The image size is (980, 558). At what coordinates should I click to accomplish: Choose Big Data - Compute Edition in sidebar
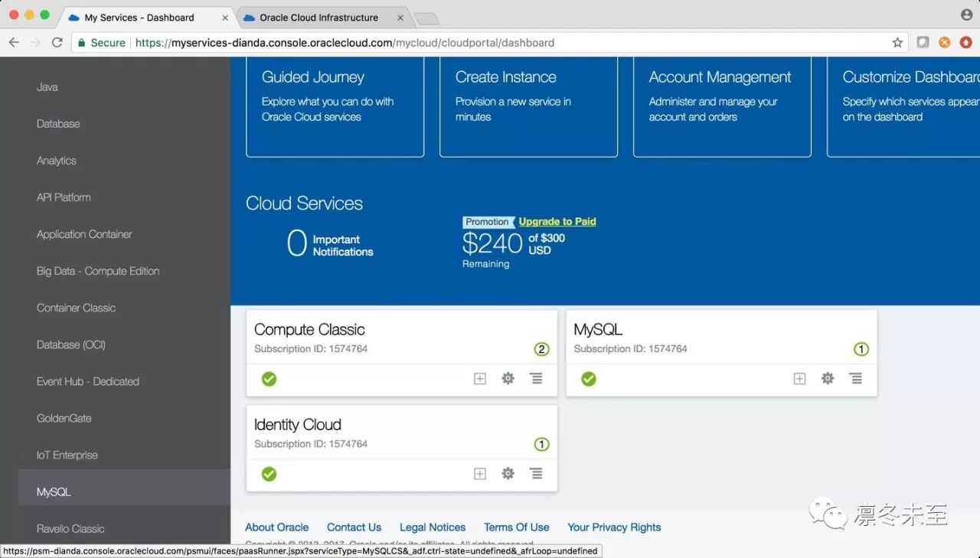(98, 271)
